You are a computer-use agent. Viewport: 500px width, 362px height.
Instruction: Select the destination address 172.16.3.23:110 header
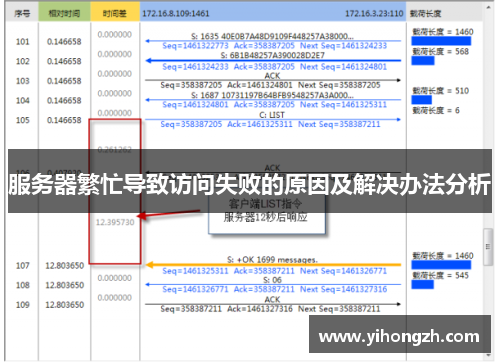[x=374, y=14]
